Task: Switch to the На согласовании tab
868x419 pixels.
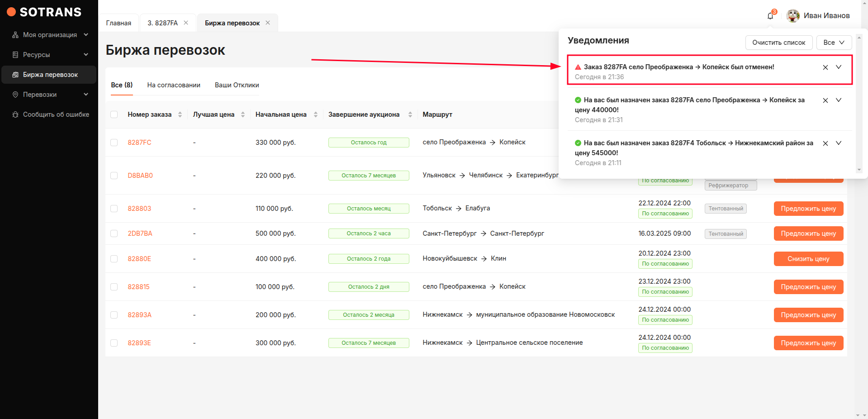Action: click(x=174, y=85)
